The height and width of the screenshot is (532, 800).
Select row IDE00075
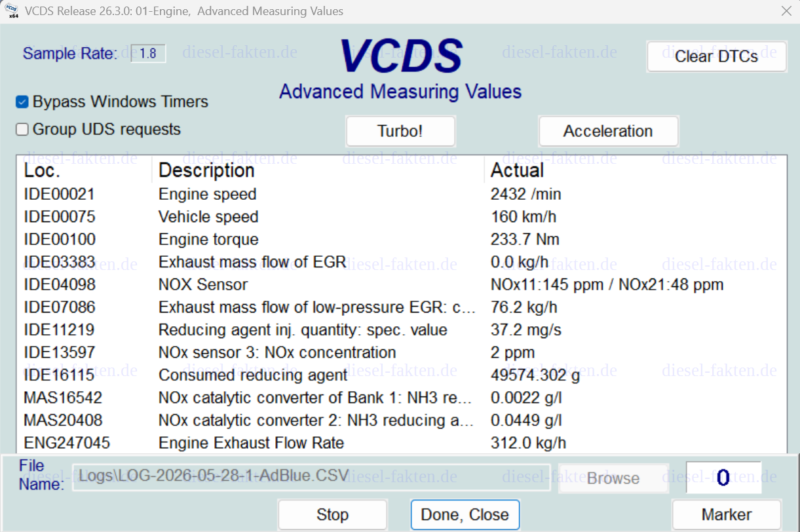pos(402,217)
